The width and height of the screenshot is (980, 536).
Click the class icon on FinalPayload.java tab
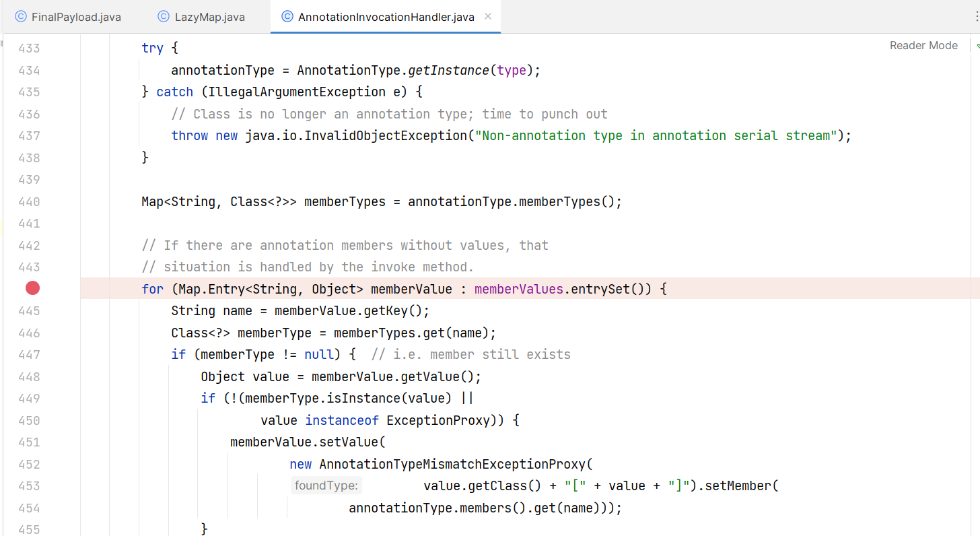coord(20,17)
